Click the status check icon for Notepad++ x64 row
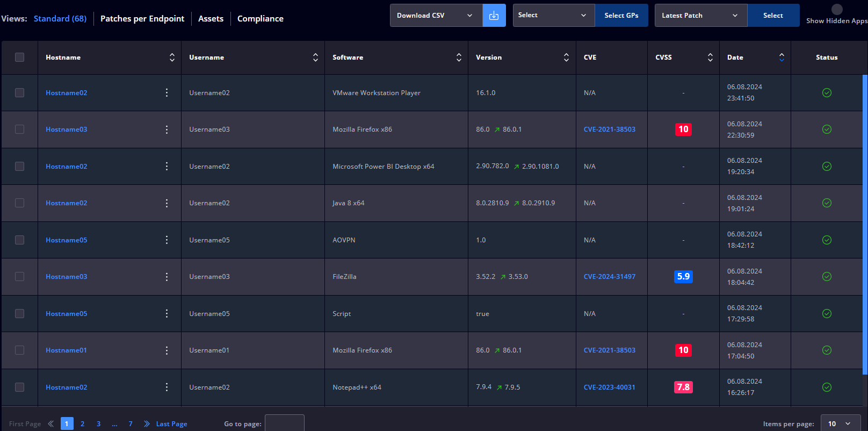The width and height of the screenshot is (868, 431). click(x=827, y=387)
